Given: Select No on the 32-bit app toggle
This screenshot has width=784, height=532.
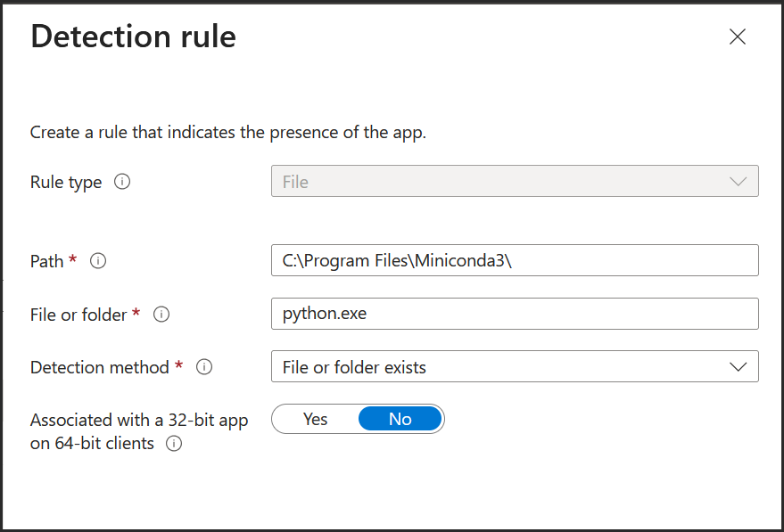Looking at the screenshot, I should [400, 419].
